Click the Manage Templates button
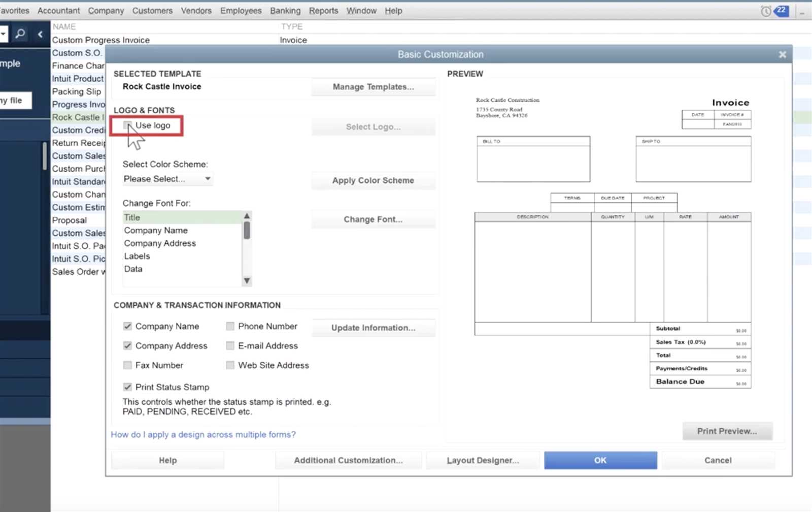This screenshot has height=512, width=812. point(373,87)
